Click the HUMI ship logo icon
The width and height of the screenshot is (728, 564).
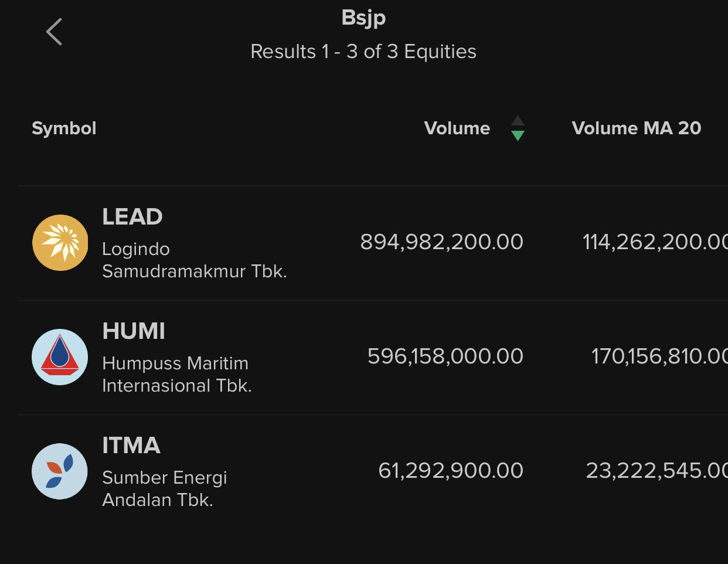pos(60,357)
